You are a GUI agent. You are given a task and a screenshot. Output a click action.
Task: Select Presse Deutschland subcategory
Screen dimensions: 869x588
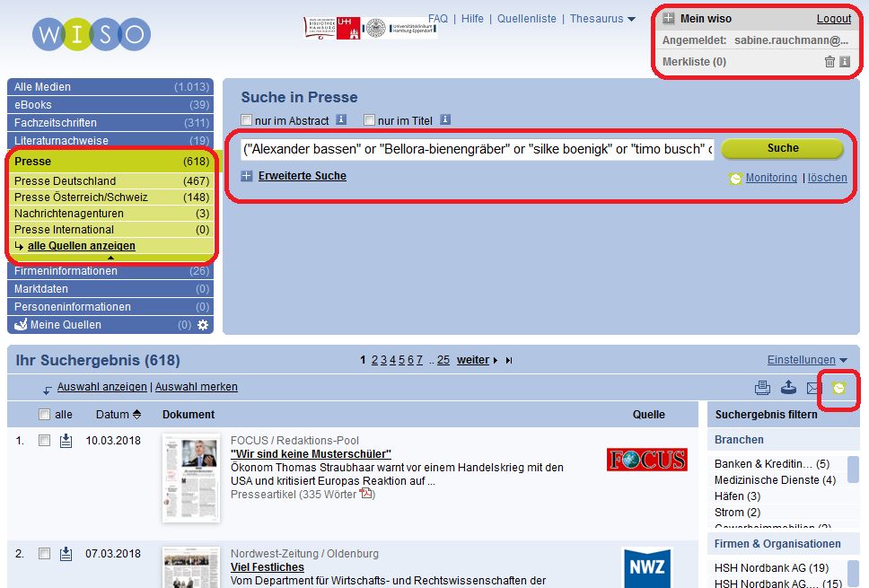(x=111, y=181)
